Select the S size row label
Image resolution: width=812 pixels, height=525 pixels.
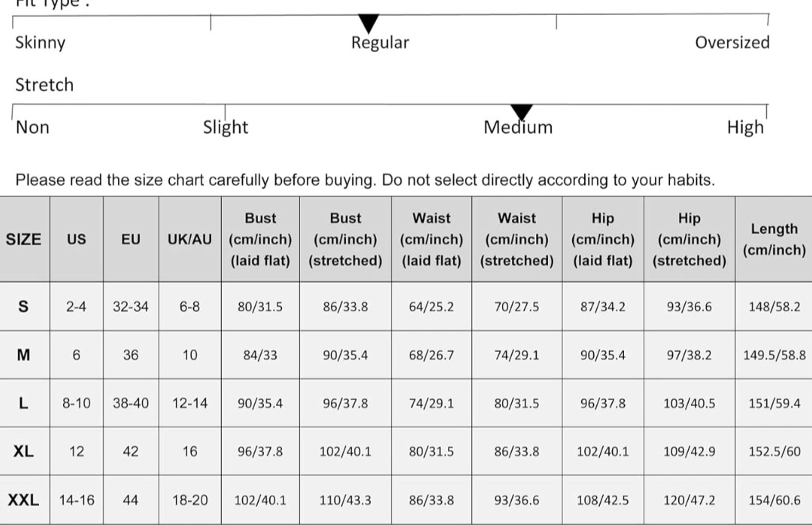point(24,306)
